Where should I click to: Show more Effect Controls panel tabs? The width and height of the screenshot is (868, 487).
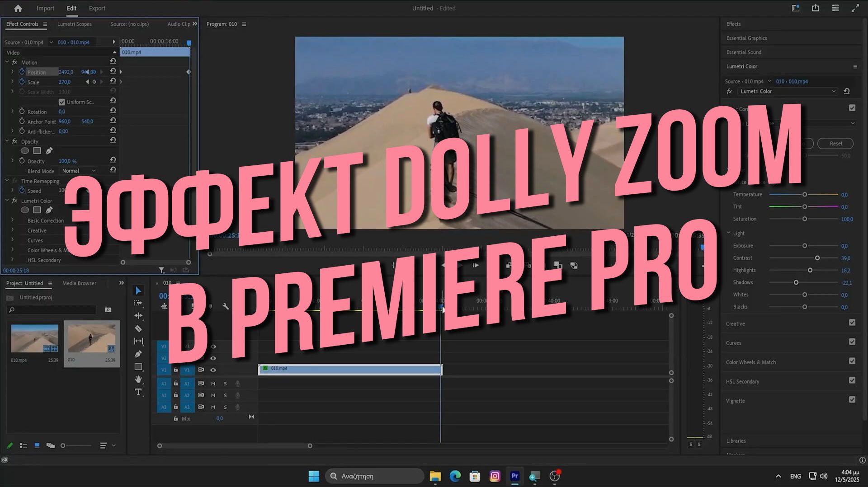coord(195,24)
